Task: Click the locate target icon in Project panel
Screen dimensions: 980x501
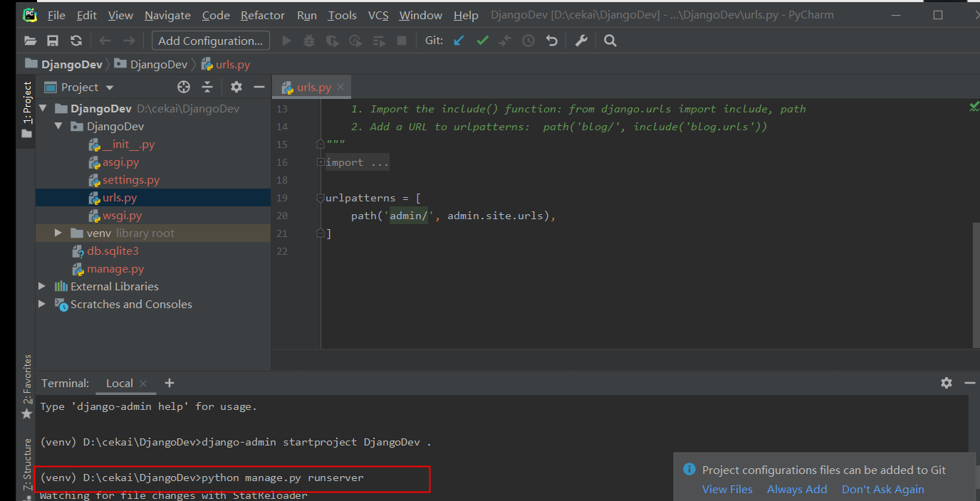Action: tap(184, 87)
